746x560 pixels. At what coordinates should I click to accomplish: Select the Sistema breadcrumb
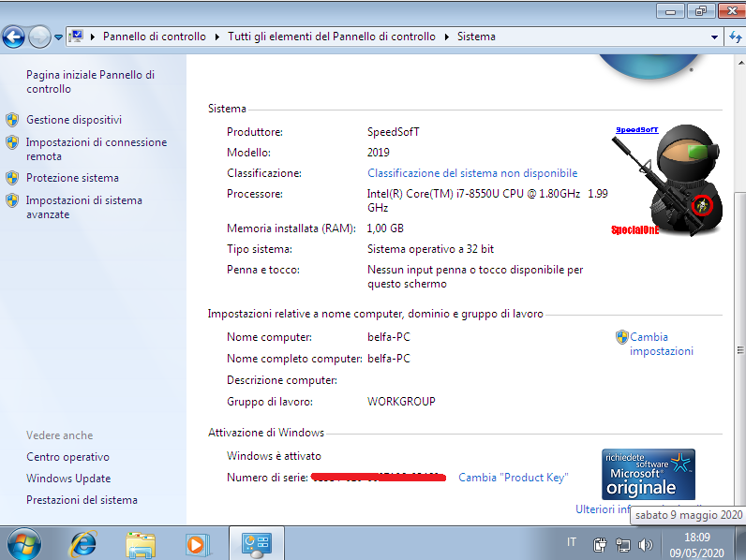[x=476, y=37]
